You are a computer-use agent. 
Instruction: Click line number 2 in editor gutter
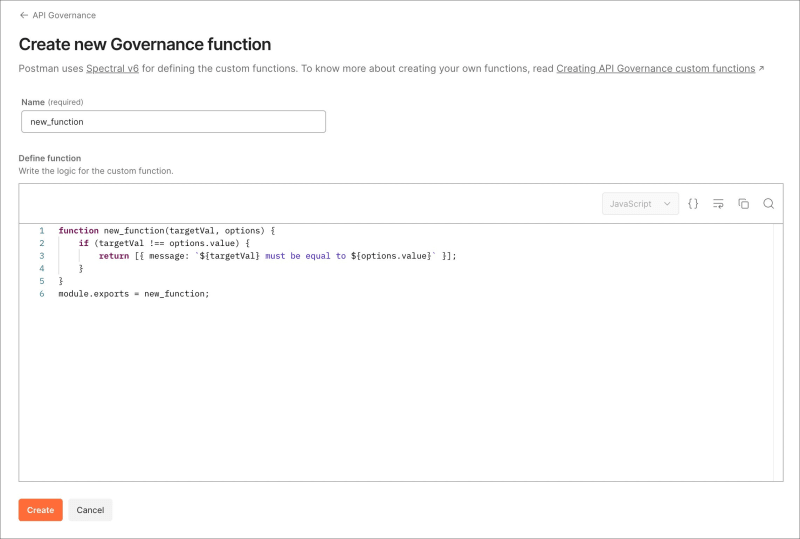(42, 243)
